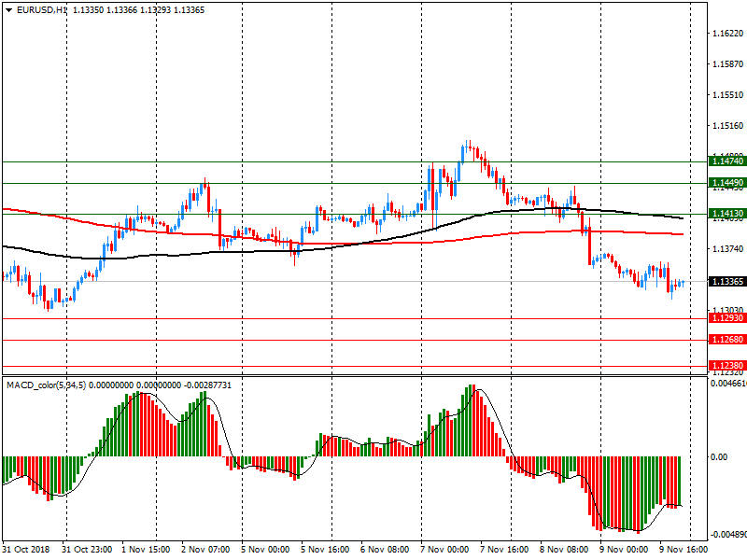Select the current price label 1.13365
Image resolution: width=747 pixels, height=560 pixels.
pyautogui.click(x=726, y=282)
